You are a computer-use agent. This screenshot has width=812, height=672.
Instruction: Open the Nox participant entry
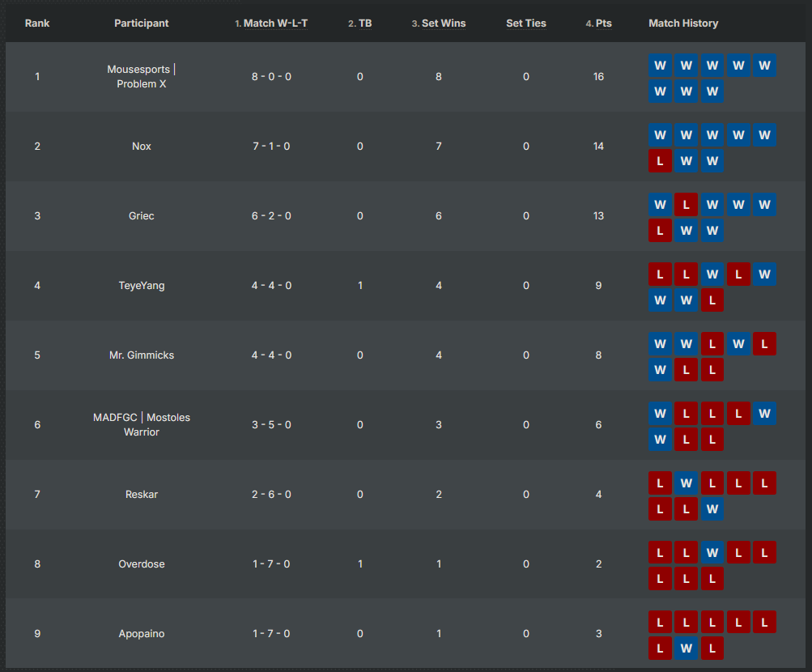pyautogui.click(x=142, y=147)
